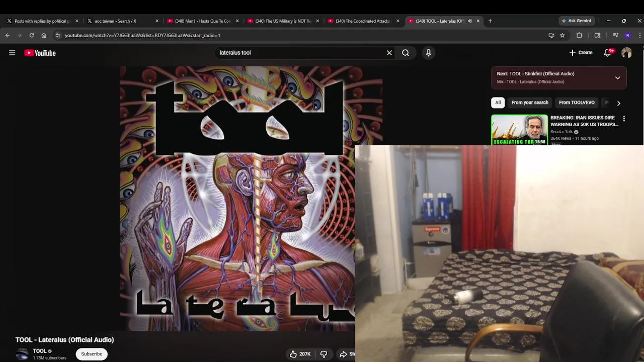Viewport: 644px width, 362px height.
Task: View site information icon in address bar
Action: [x=58, y=35]
